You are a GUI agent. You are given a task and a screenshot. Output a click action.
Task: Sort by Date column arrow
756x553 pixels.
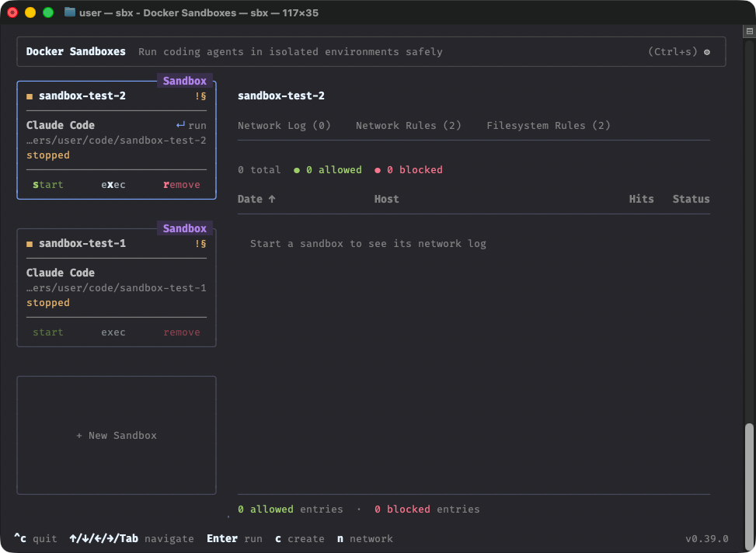tap(272, 199)
